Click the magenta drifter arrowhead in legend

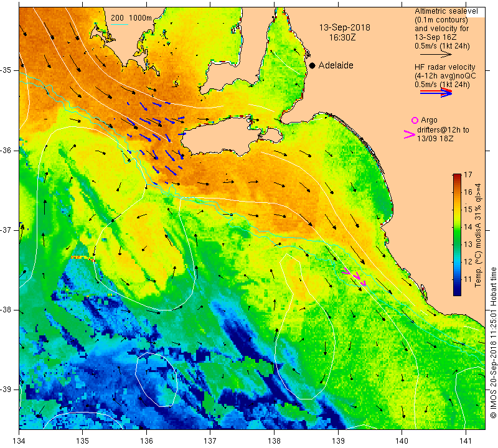click(410, 134)
